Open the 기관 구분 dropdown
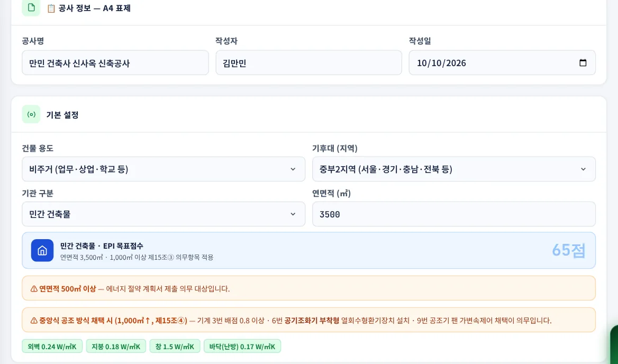Viewport: 618px width, 364px height. pyautogui.click(x=163, y=214)
